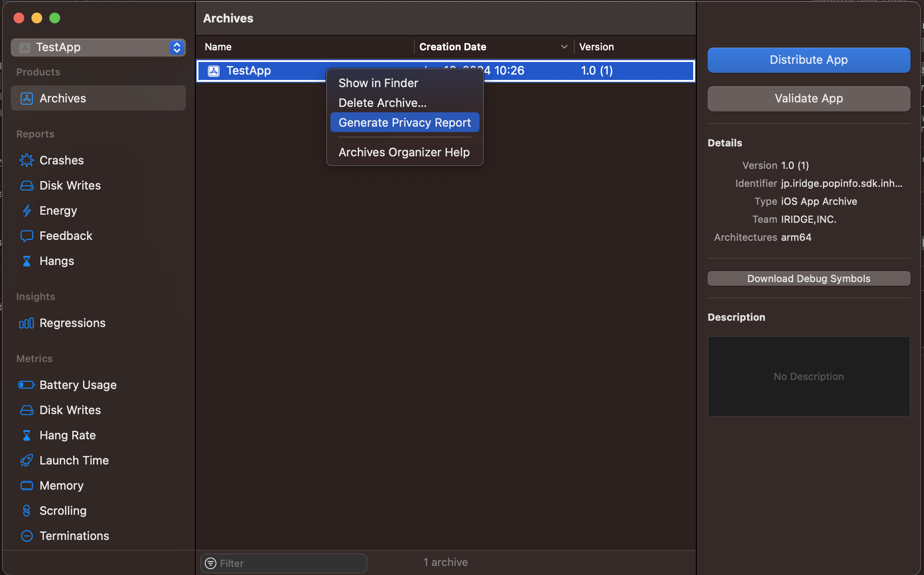Viewport: 924px width, 575px height.
Task: Select Scrolling under Metrics
Action: pos(63,511)
